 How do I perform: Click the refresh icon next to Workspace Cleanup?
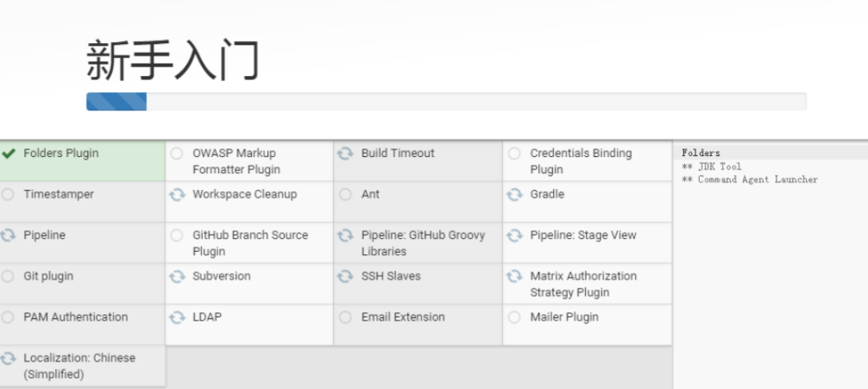pyautogui.click(x=177, y=194)
